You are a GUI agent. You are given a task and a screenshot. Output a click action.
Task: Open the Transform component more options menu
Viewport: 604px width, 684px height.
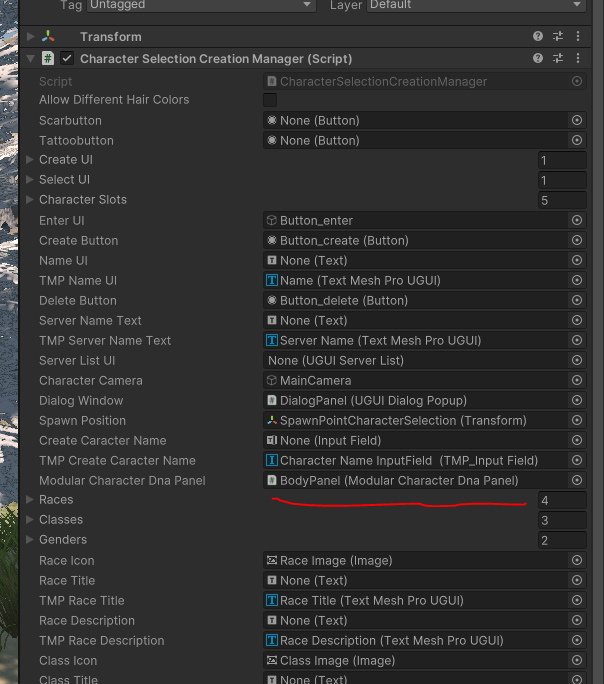click(577, 37)
